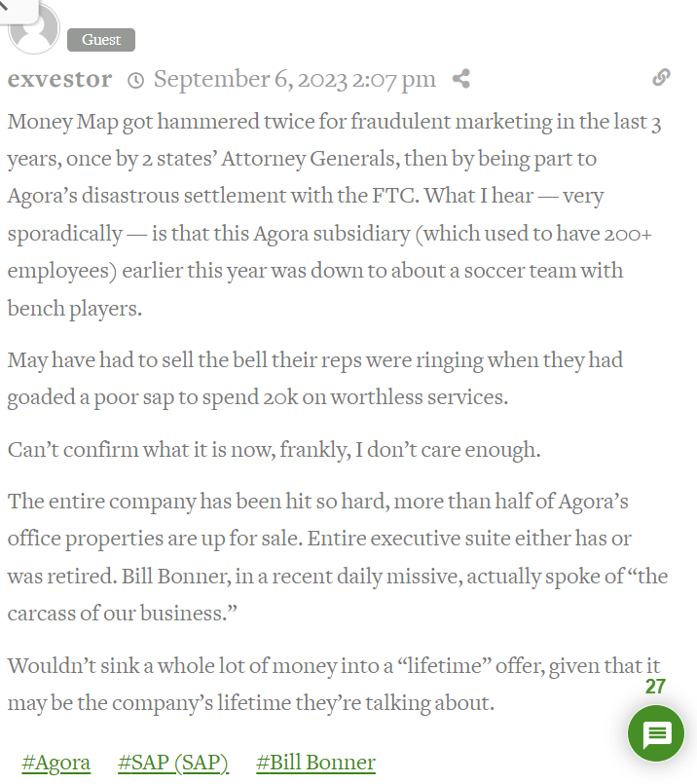Click the comment count number 27

pos(655,687)
